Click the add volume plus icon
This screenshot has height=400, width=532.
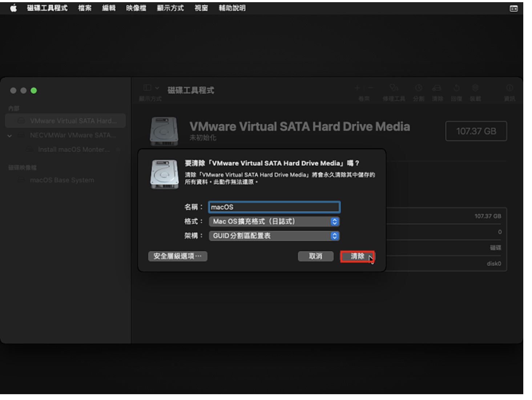(357, 87)
